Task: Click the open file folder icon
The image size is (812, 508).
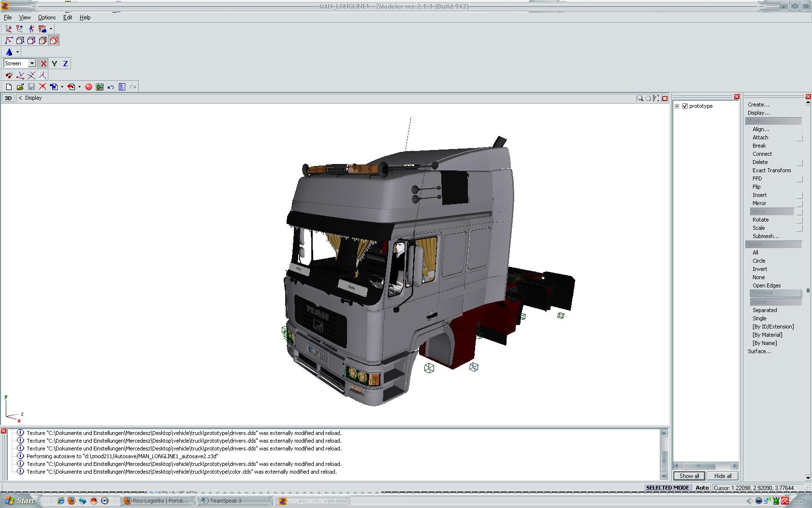Action: point(20,87)
